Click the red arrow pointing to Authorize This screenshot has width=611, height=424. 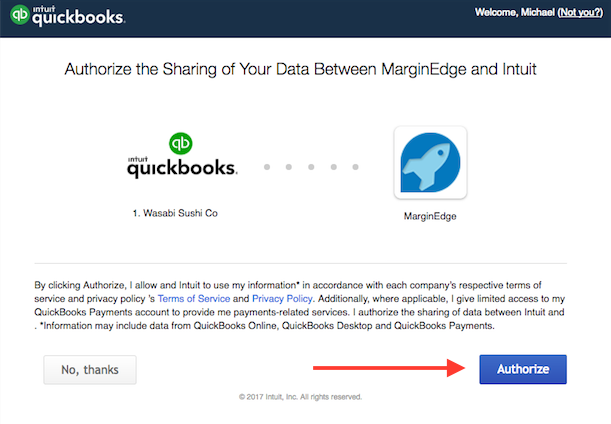click(391, 368)
